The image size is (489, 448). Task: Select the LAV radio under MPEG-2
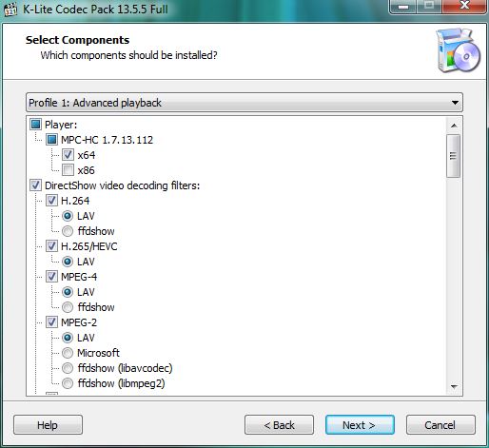pos(68,338)
